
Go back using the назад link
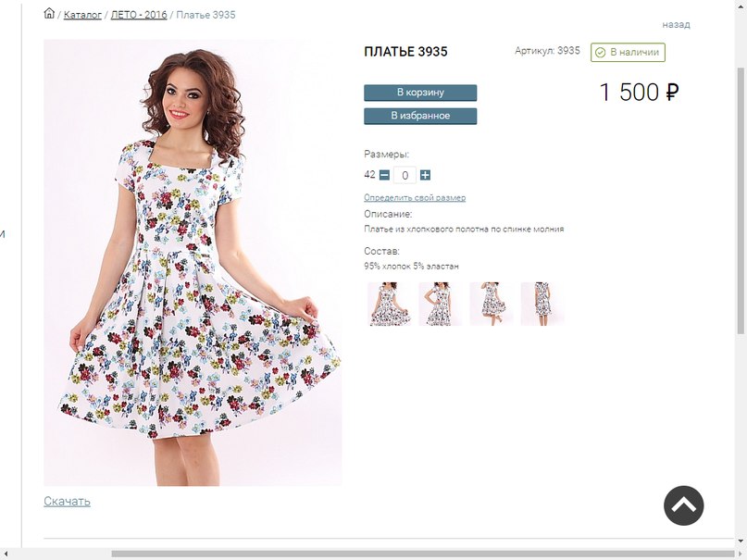676,24
